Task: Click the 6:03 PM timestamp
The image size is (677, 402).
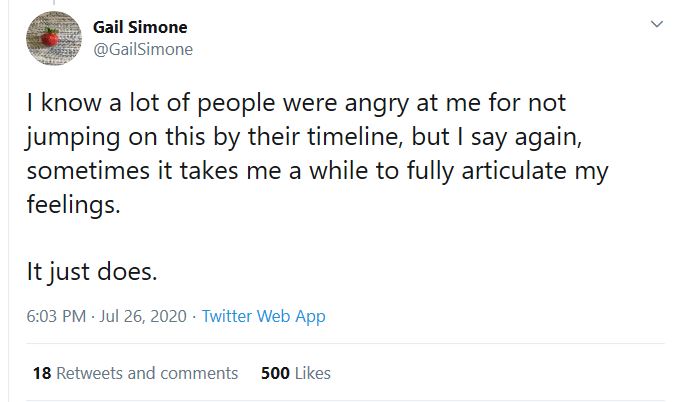Action: 57,316
